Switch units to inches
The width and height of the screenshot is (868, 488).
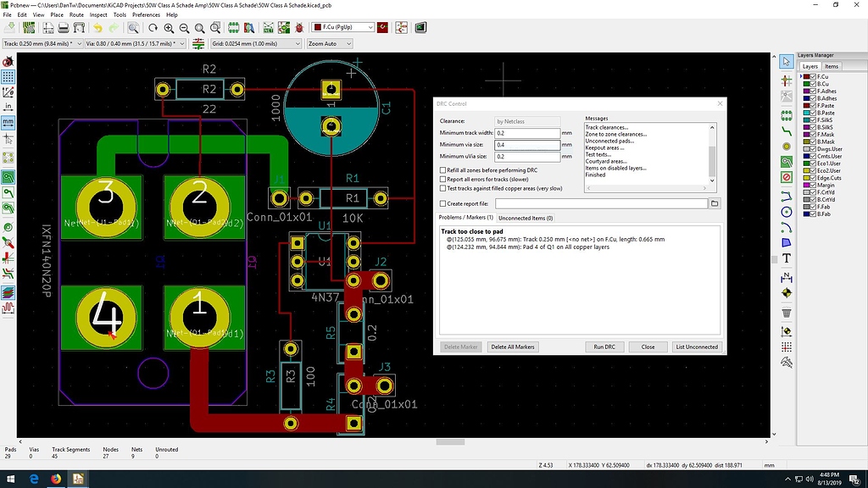tap(8, 107)
